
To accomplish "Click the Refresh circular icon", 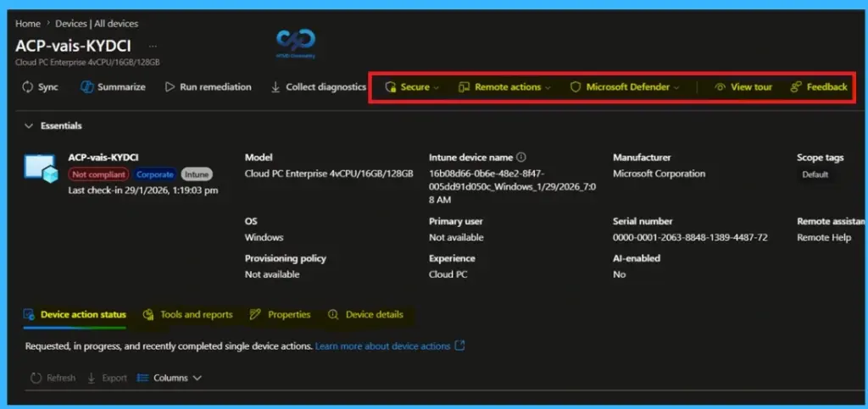I will (x=36, y=378).
